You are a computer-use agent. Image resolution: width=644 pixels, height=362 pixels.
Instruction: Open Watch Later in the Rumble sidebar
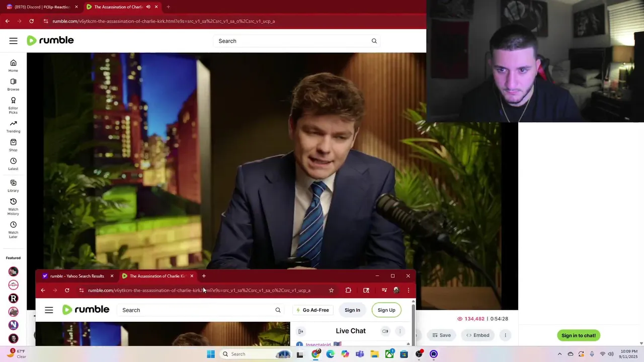[x=13, y=230]
